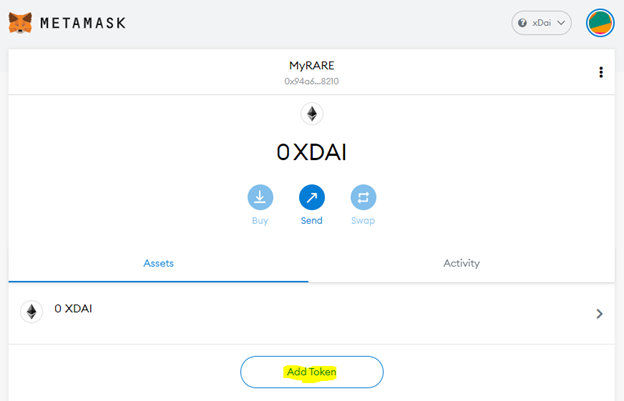Switch to the Activity tab
The width and height of the screenshot is (624, 401).
(461, 263)
